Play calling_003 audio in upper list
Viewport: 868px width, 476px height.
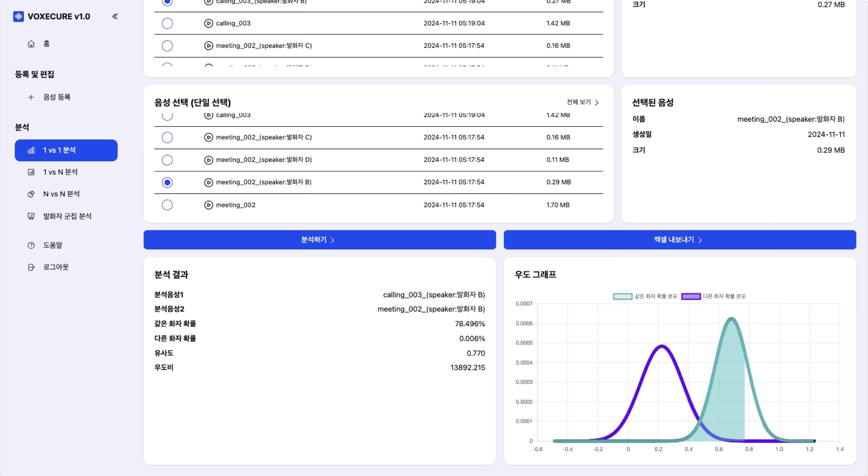(209, 23)
